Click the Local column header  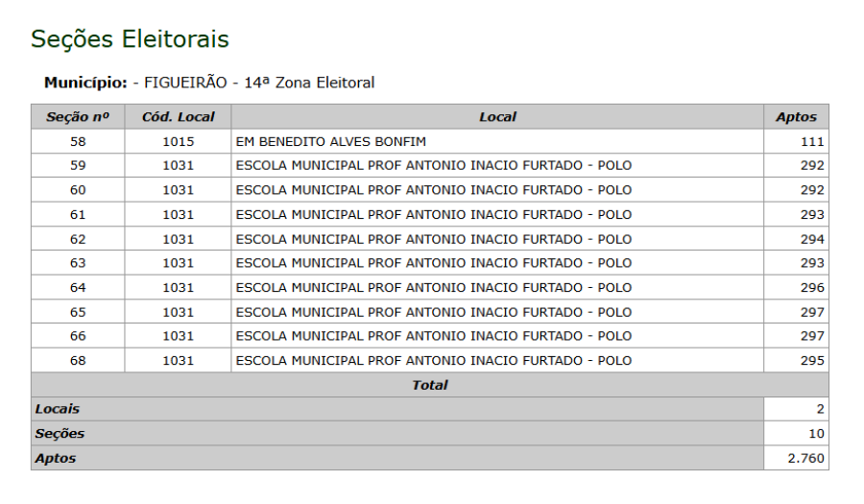497,117
